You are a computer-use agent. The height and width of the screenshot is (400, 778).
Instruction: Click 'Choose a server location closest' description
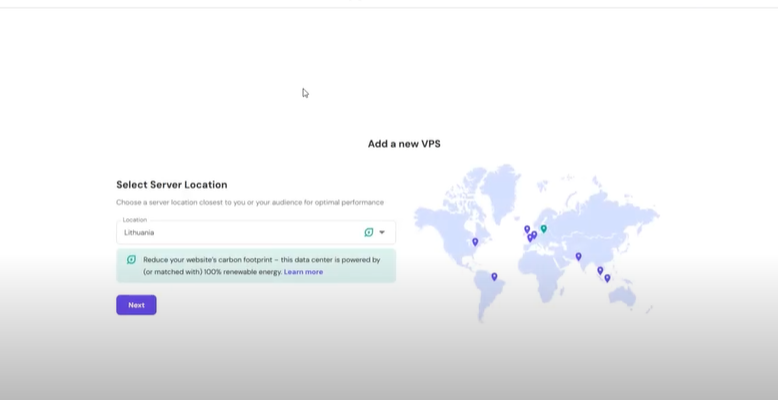(250, 202)
